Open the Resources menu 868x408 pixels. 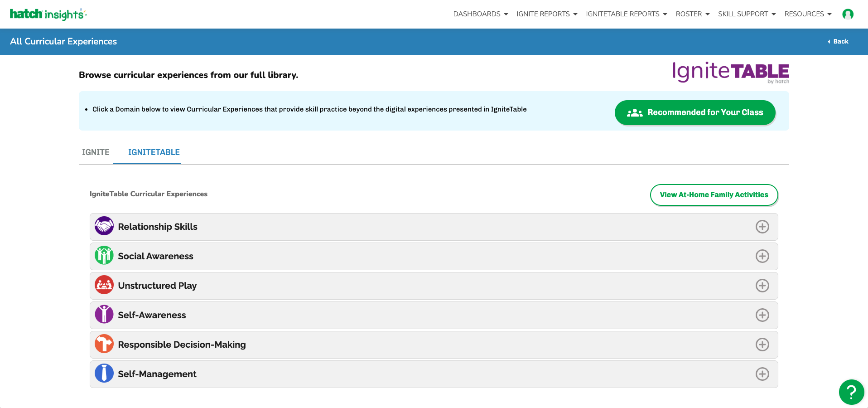pyautogui.click(x=808, y=14)
